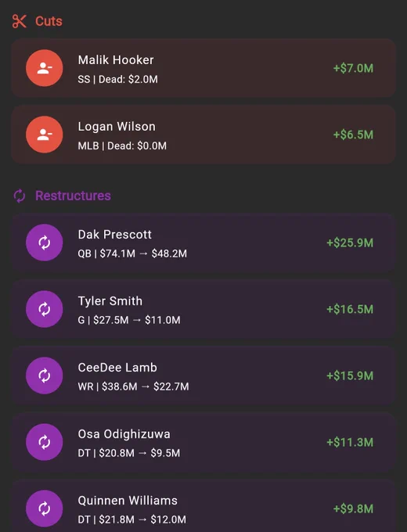This screenshot has width=407, height=532.
Task: Click Malik Hooker's red remove-player icon
Action: pyautogui.click(x=44, y=68)
